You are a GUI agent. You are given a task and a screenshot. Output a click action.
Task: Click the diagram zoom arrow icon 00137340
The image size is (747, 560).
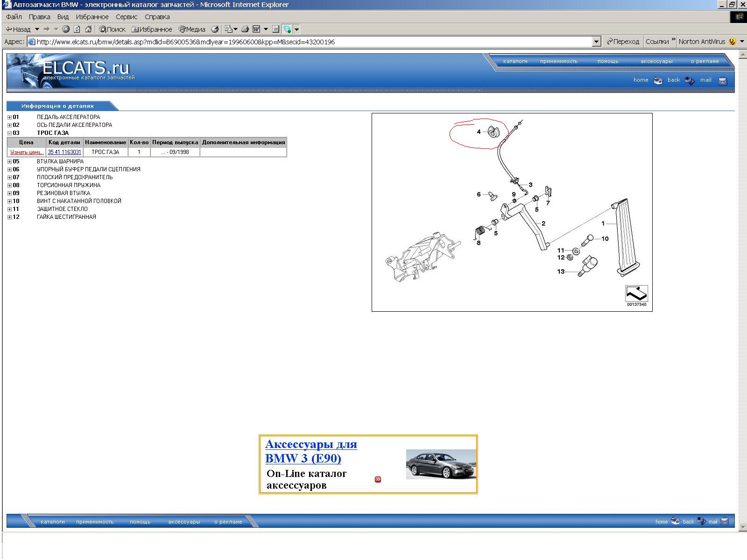pyautogui.click(x=636, y=294)
